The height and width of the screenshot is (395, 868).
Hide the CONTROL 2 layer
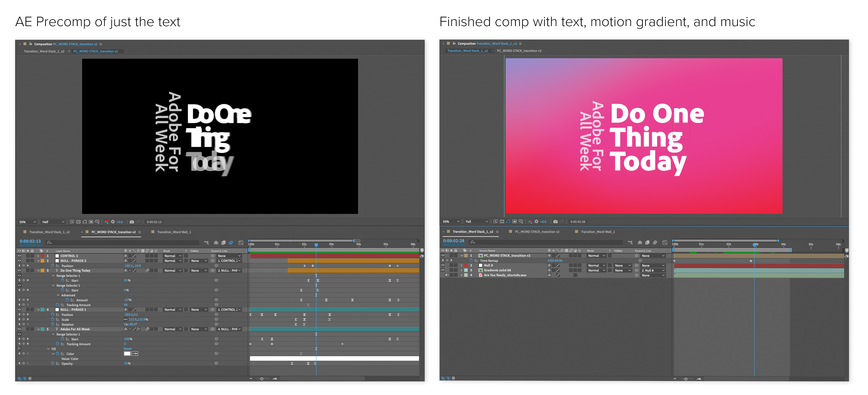pyautogui.click(x=19, y=256)
